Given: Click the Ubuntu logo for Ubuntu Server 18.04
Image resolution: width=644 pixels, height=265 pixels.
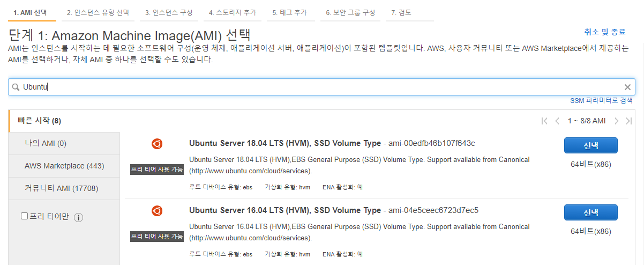Looking at the screenshot, I should point(157,143).
